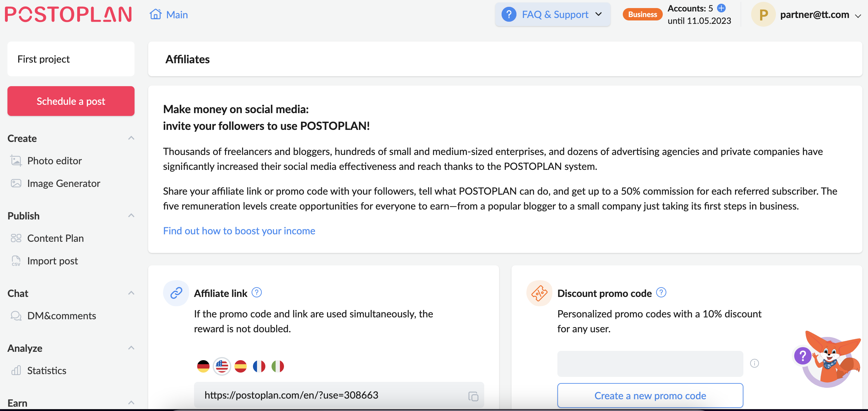Collapse the Create section
This screenshot has width=868, height=411.
coord(131,138)
